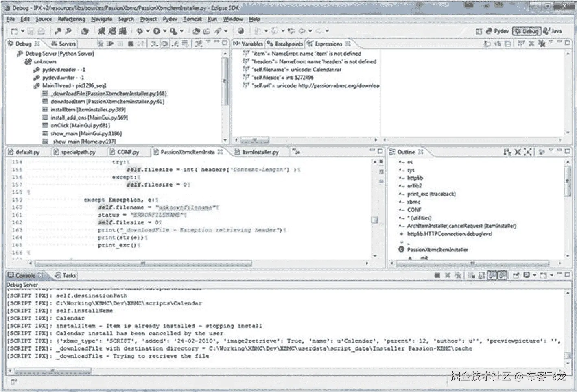This screenshot has width=577, height=392.
Task: Click the Step Into icon
Action: pos(154,44)
